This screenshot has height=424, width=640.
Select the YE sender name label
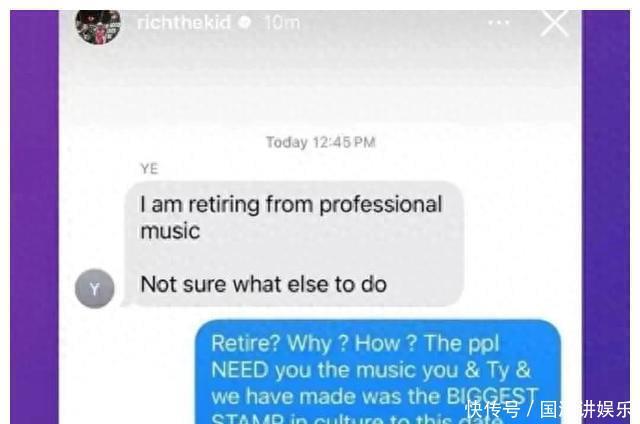(x=149, y=169)
